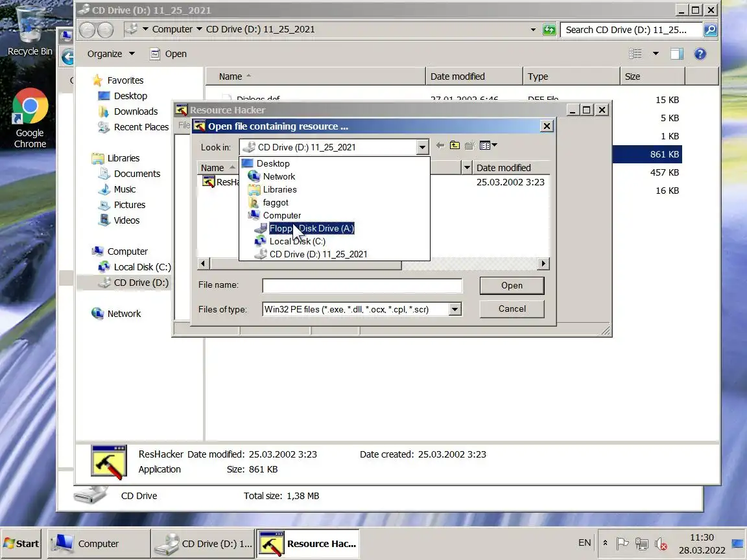Click Computer in the Explorer address bar

(x=172, y=29)
